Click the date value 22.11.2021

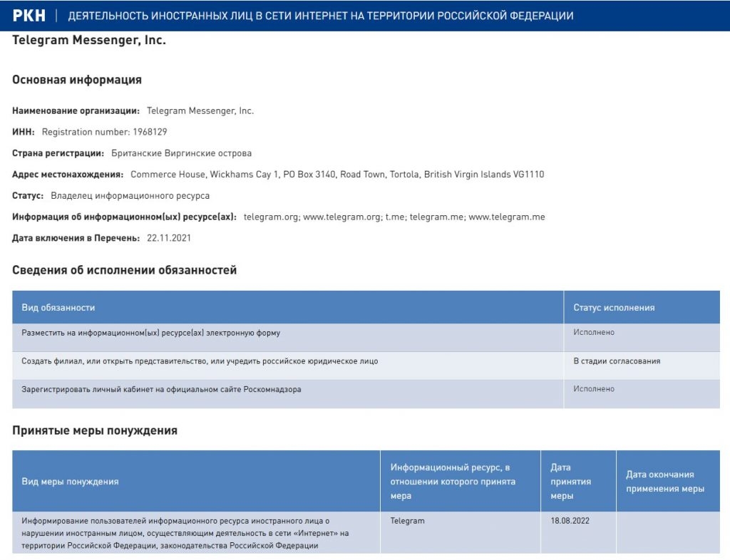(x=168, y=238)
